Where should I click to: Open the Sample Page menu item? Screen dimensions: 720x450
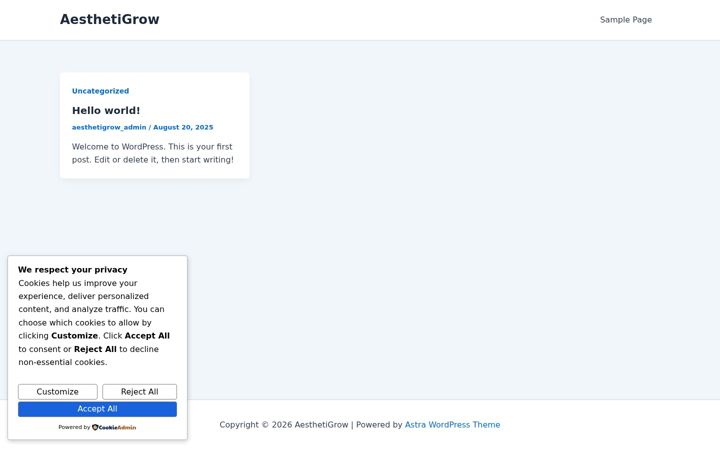tap(626, 20)
